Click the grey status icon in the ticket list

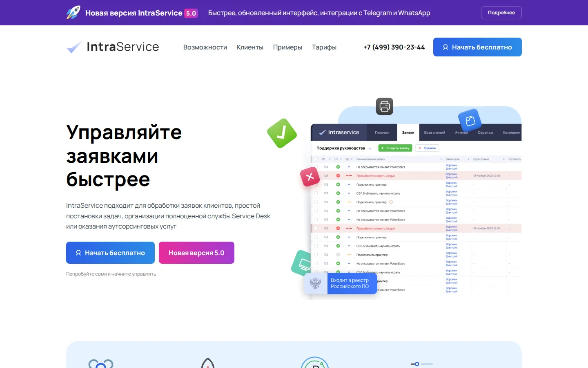click(338, 254)
